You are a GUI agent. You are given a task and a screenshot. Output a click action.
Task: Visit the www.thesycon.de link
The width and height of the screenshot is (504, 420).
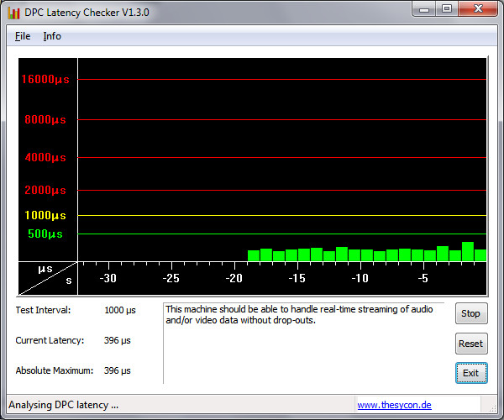point(394,405)
